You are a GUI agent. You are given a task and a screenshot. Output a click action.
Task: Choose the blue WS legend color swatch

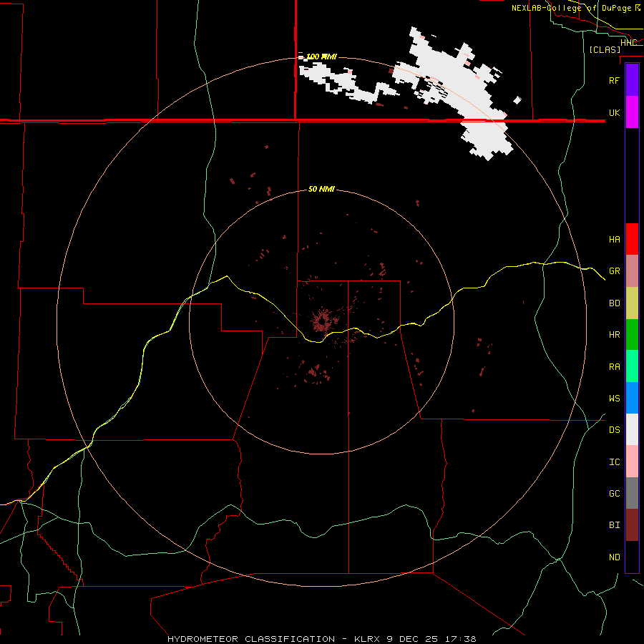point(632,398)
